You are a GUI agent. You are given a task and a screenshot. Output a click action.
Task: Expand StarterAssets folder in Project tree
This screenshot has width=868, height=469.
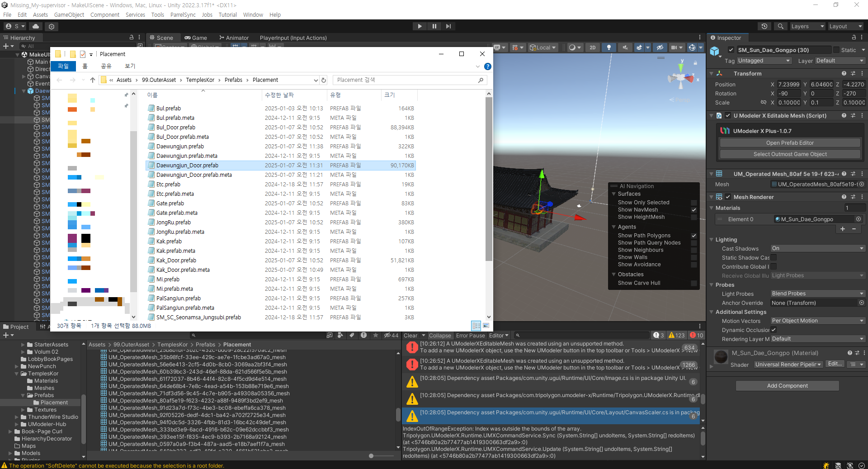(x=23, y=345)
